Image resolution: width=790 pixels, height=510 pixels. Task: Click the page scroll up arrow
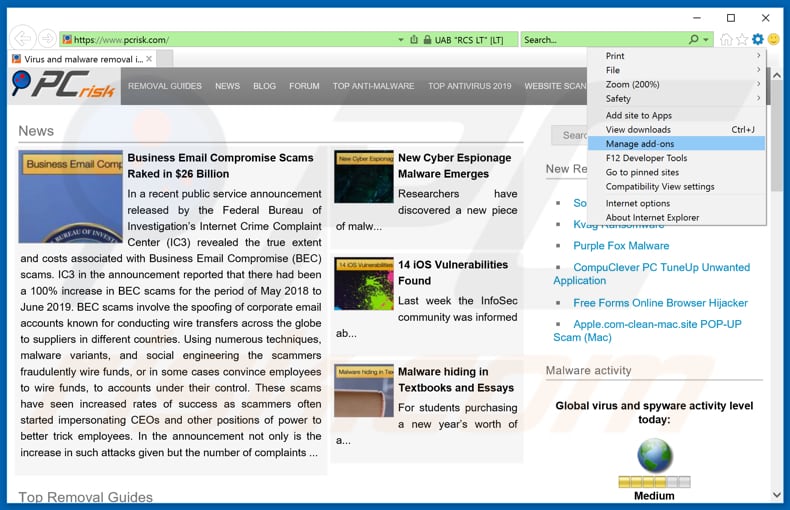[x=777, y=75]
